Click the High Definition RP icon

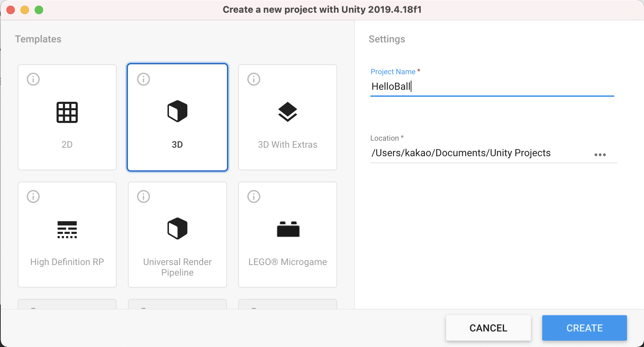click(x=67, y=230)
